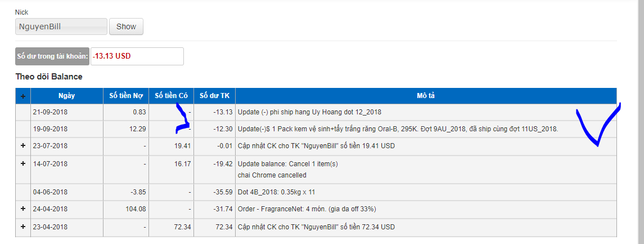
Task: Expand the 23-07-2018 transaction row
Action: click(23, 146)
